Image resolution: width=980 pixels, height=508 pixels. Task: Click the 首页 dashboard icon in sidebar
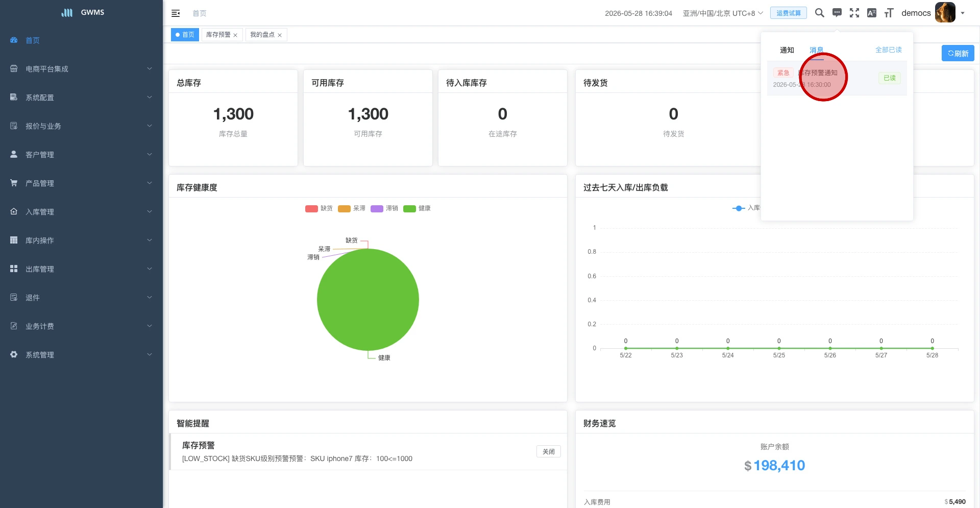coord(14,40)
